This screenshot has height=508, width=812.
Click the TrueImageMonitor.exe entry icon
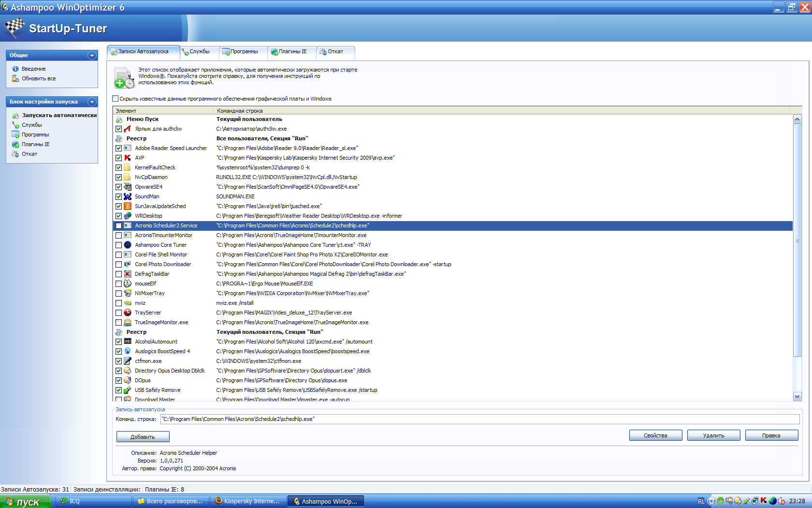tap(128, 322)
